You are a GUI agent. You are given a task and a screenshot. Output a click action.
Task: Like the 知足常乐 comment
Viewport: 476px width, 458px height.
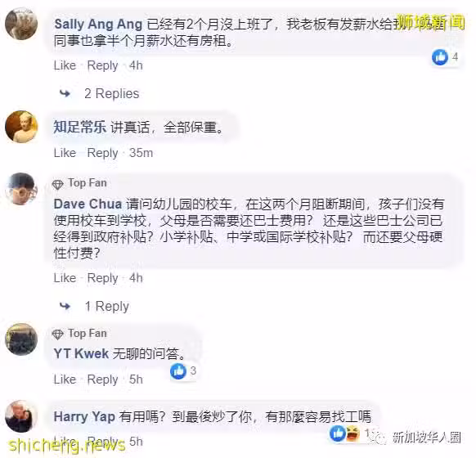[x=65, y=153]
